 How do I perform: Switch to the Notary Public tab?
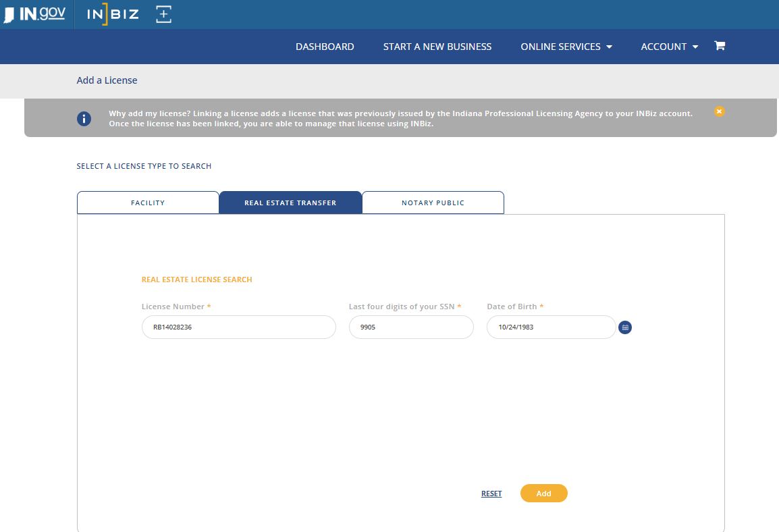click(433, 203)
